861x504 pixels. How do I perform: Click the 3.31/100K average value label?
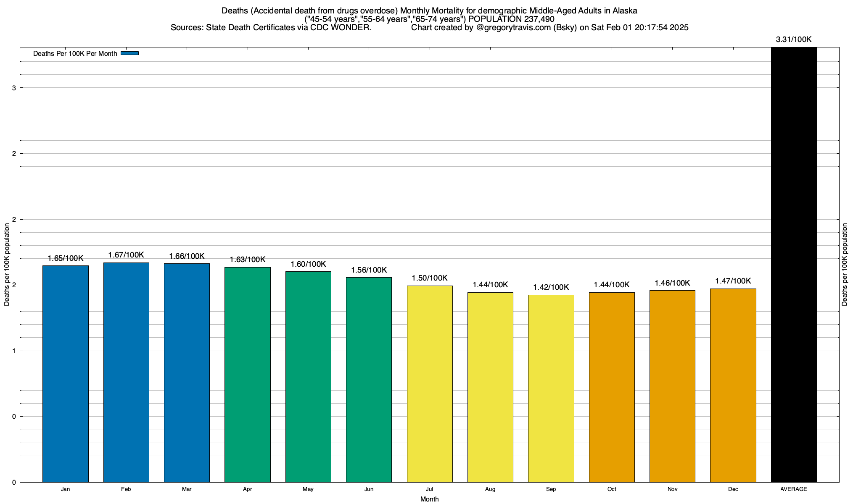(x=794, y=39)
